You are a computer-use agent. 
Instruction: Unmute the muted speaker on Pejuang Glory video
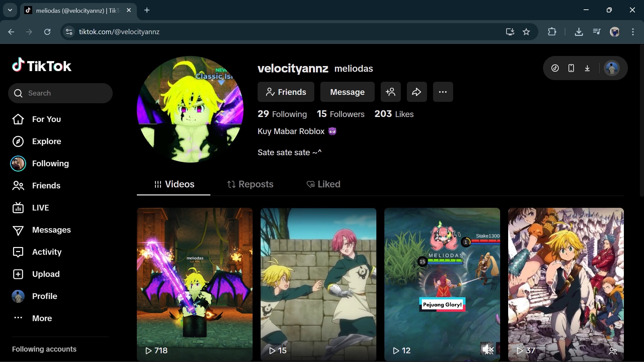pyautogui.click(x=487, y=350)
